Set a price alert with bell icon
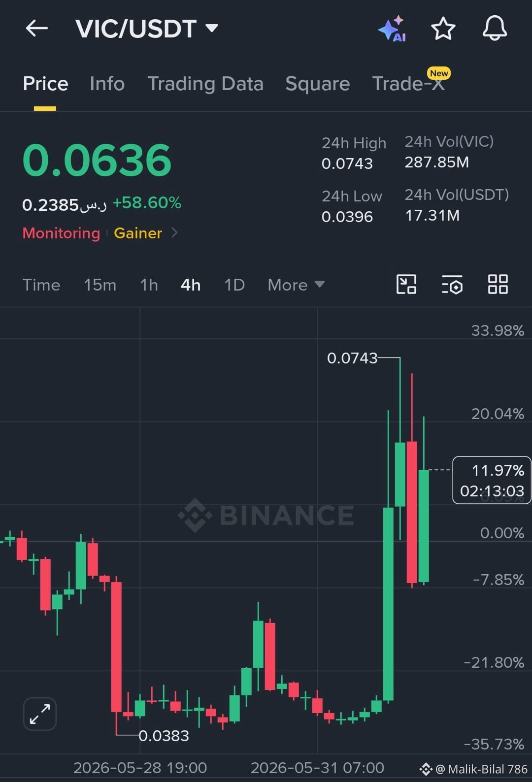The image size is (532, 782). point(495,28)
